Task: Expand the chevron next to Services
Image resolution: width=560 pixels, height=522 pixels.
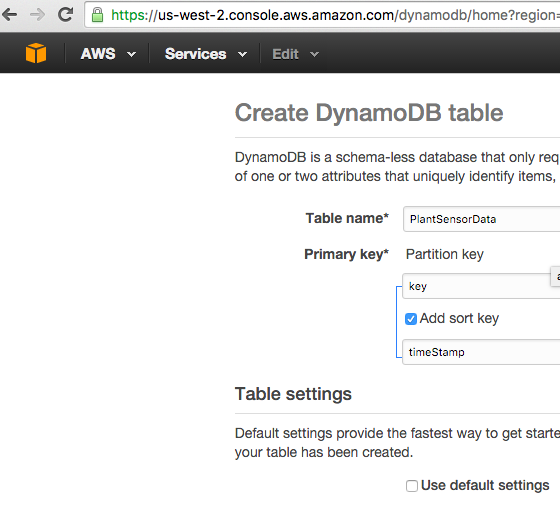Action: tap(242, 54)
